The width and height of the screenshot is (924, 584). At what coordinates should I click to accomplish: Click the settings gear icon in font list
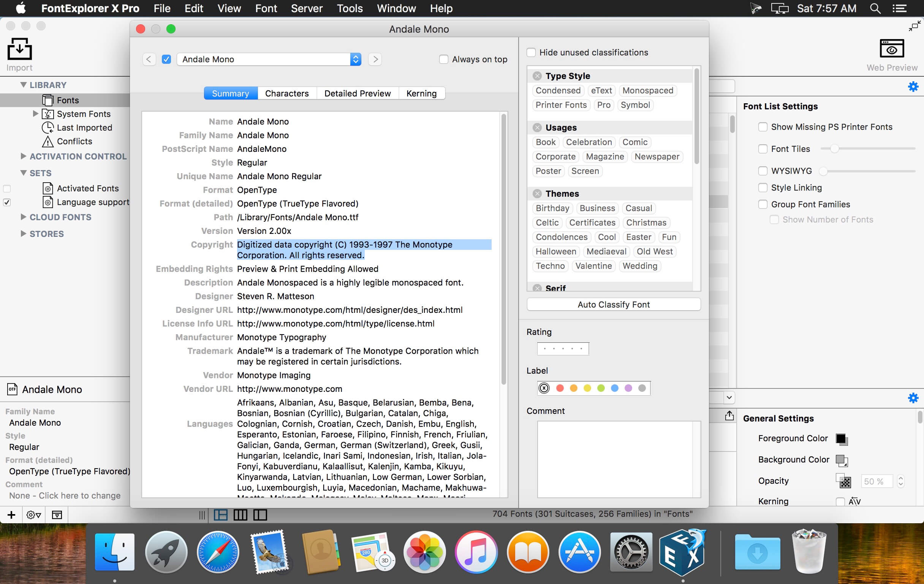(x=913, y=86)
